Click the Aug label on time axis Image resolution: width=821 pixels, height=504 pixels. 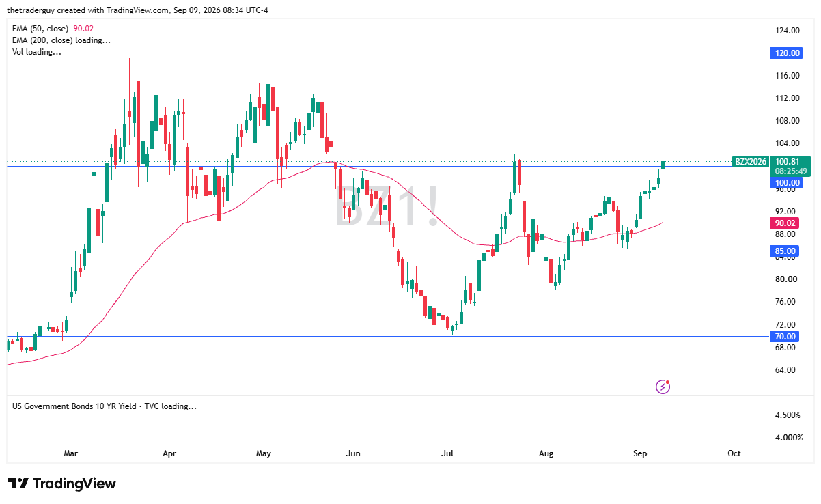545,453
